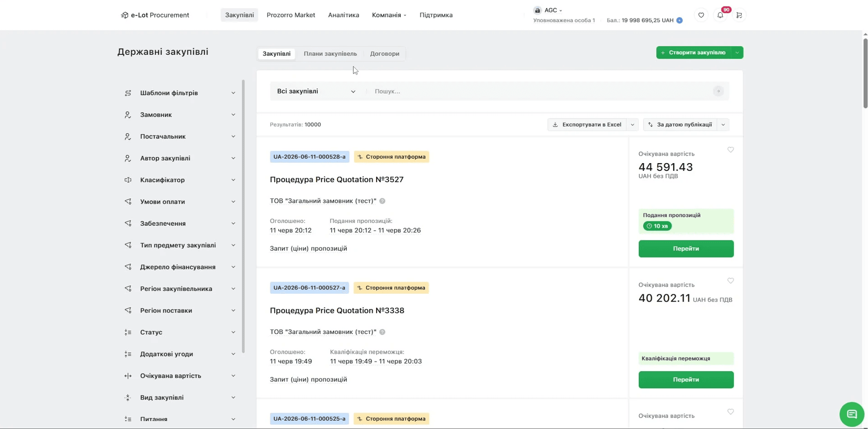The height and width of the screenshot is (429, 868).
Task: Expand the Постачальник filter section
Action: pos(233,137)
